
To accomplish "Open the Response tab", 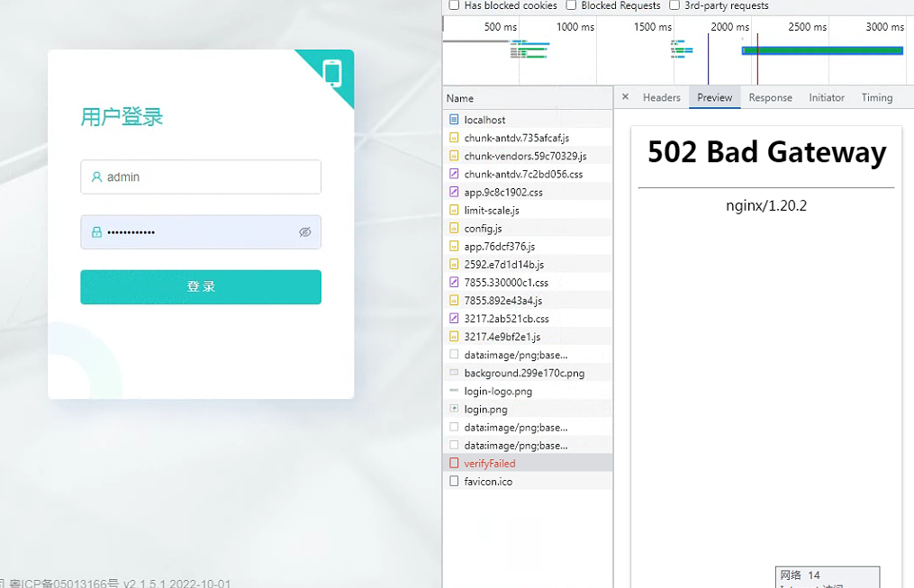I will point(770,97).
